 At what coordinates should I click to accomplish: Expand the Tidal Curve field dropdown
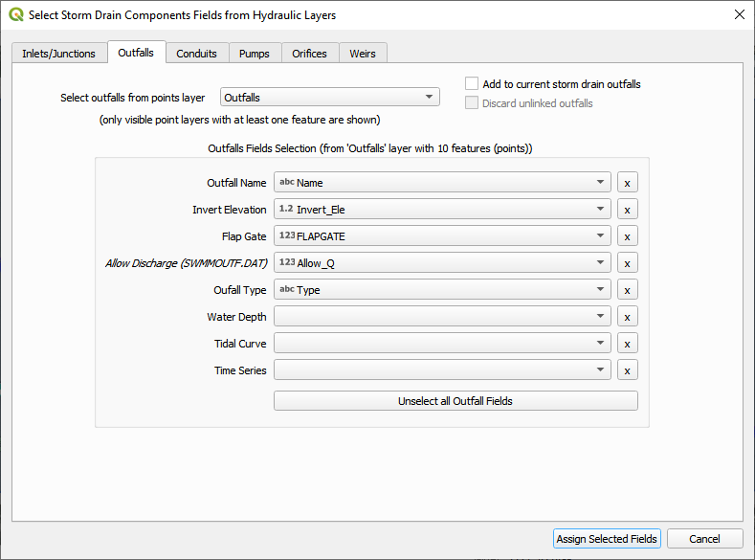[442, 344]
